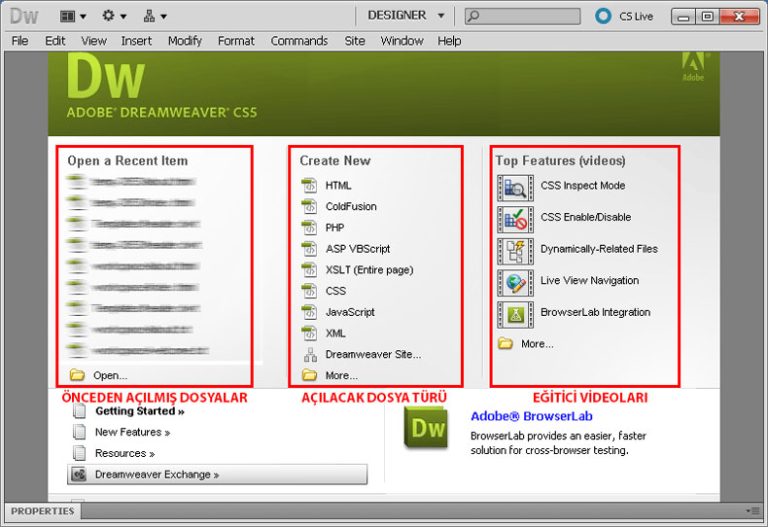Open the Modify menu
This screenshot has width=768, height=527.
[x=185, y=41]
